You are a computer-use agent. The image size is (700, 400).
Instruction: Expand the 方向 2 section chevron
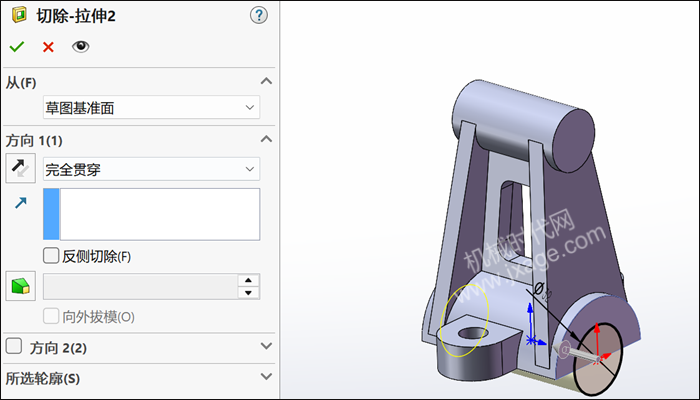pos(265,347)
